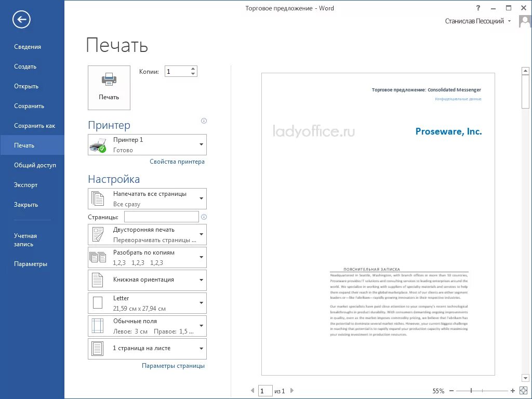
Task: Click the Книжная ориентация orientation icon
Action: (x=99, y=280)
